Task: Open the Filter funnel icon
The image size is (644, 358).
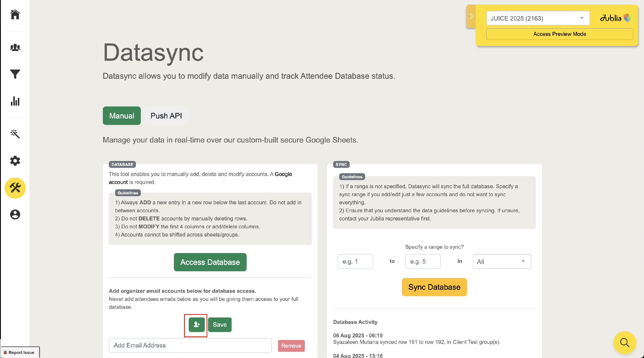Action: pyautogui.click(x=15, y=74)
